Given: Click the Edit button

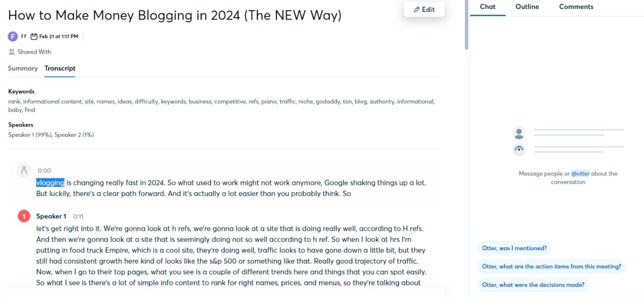Looking at the screenshot, I should tap(424, 10).
